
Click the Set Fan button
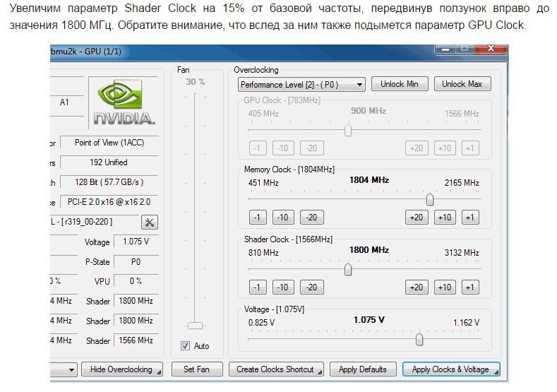[x=198, y=369]
